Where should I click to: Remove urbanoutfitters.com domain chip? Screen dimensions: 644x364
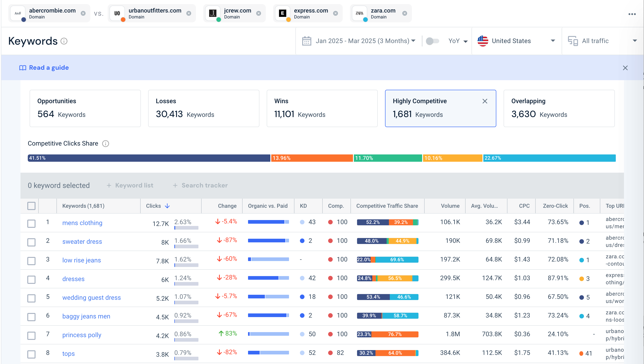point(189,13)
